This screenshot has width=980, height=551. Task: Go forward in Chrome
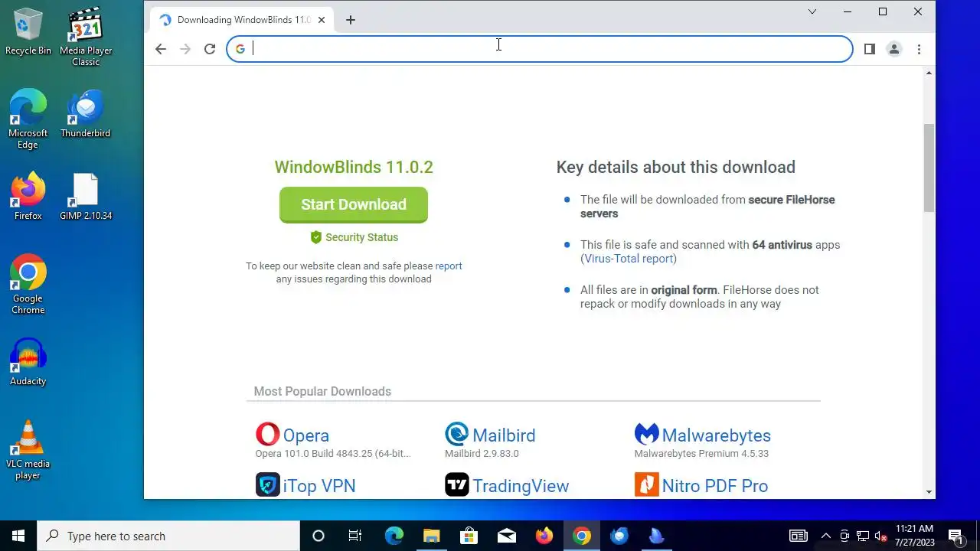(185, 49)
